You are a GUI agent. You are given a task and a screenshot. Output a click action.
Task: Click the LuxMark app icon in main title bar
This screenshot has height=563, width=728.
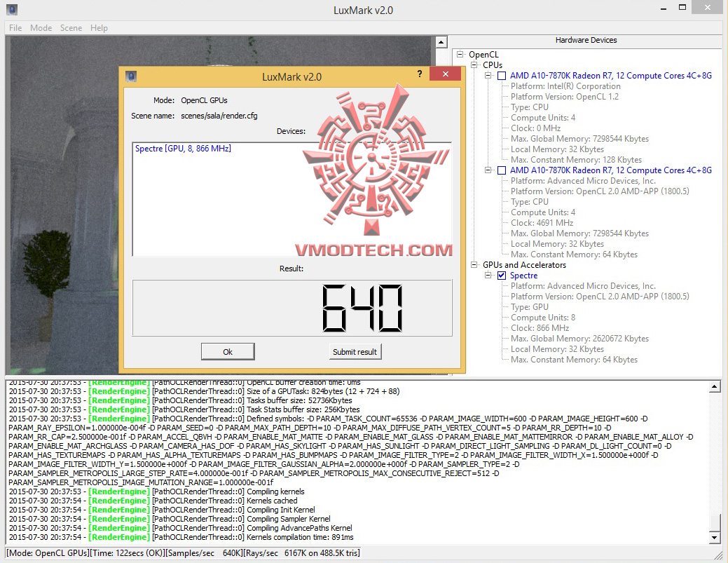[12, 9]
